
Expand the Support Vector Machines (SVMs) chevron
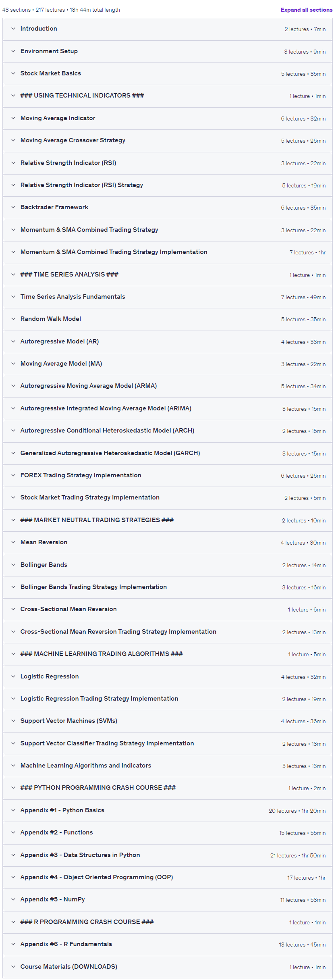click(x=13, y=721)
